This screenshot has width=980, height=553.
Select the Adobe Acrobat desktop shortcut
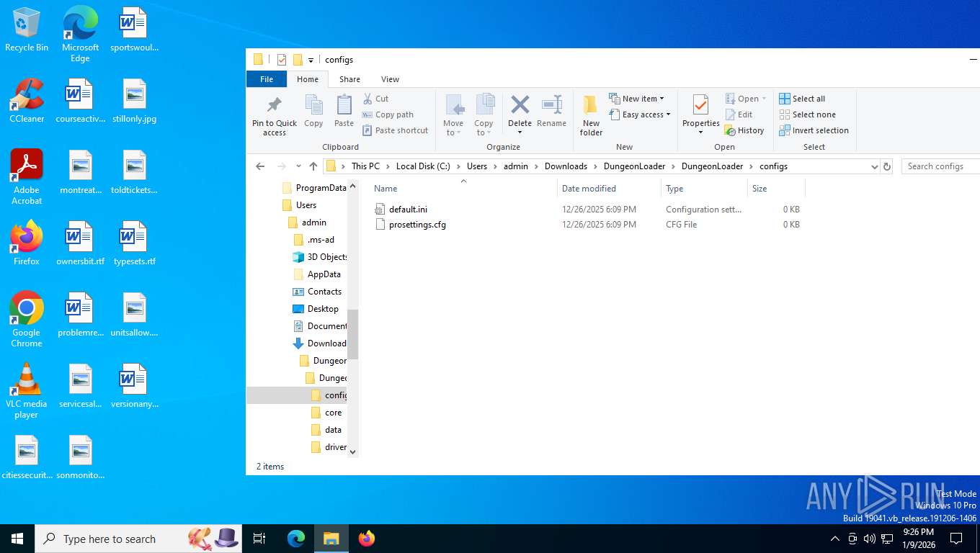pos(27,177)
